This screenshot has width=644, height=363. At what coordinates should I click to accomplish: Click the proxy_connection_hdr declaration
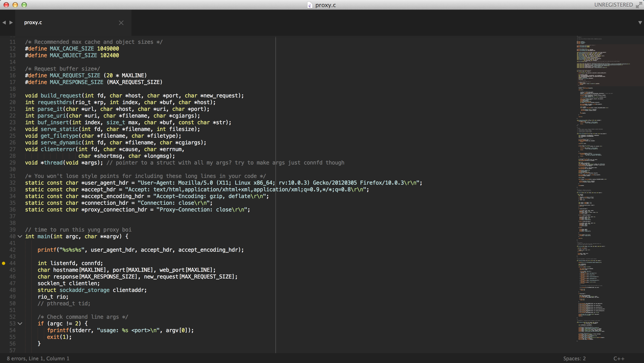coord(138,210)
